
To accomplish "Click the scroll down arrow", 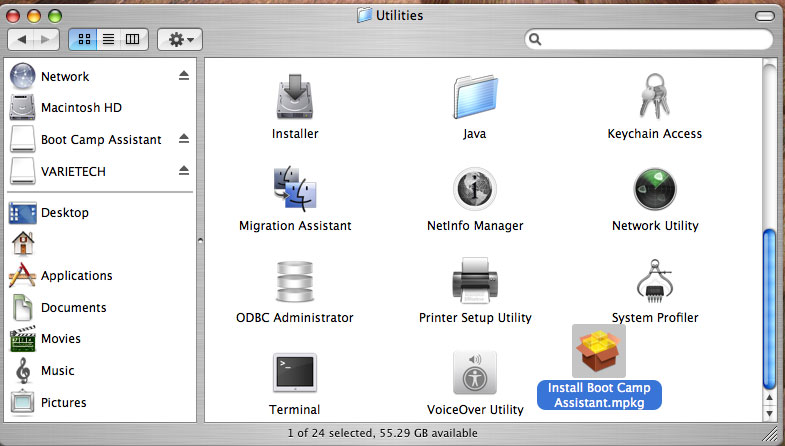I will (x=769, y=413).
